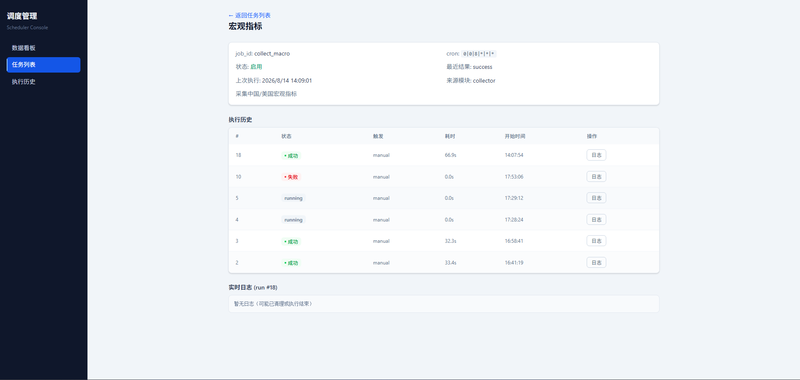Click the 触发 column header

[x=378, y=137]
